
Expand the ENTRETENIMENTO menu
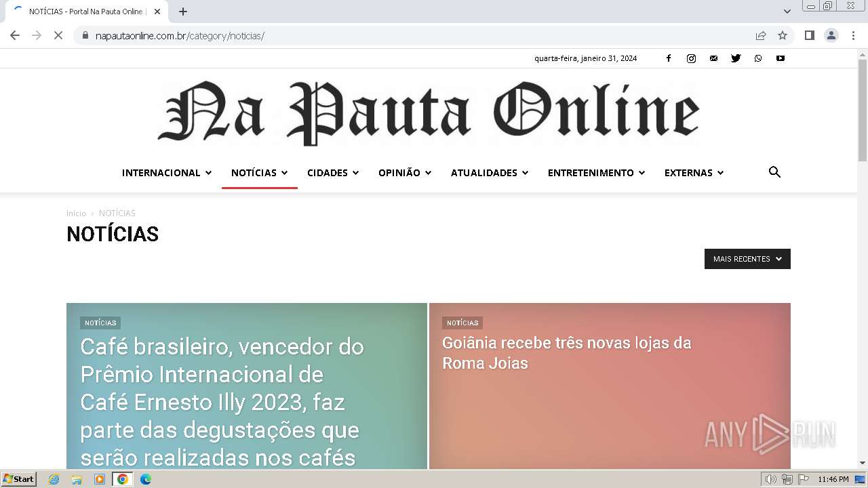click(x=596, y=173)
